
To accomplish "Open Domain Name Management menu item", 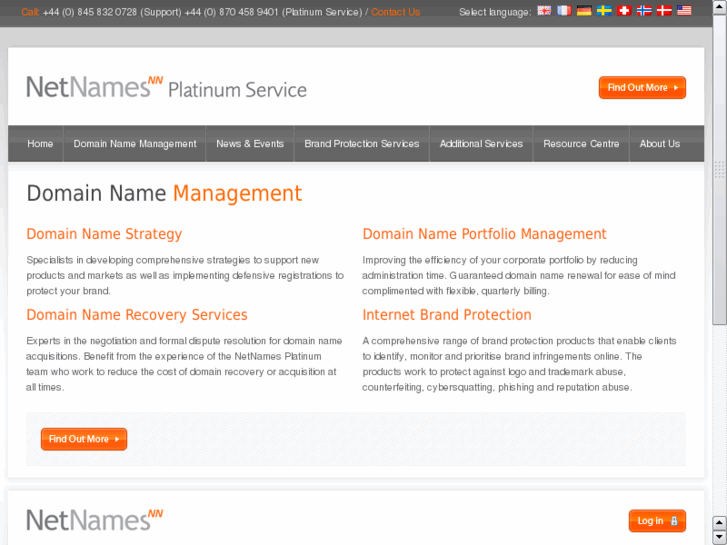I will (135, 144).
